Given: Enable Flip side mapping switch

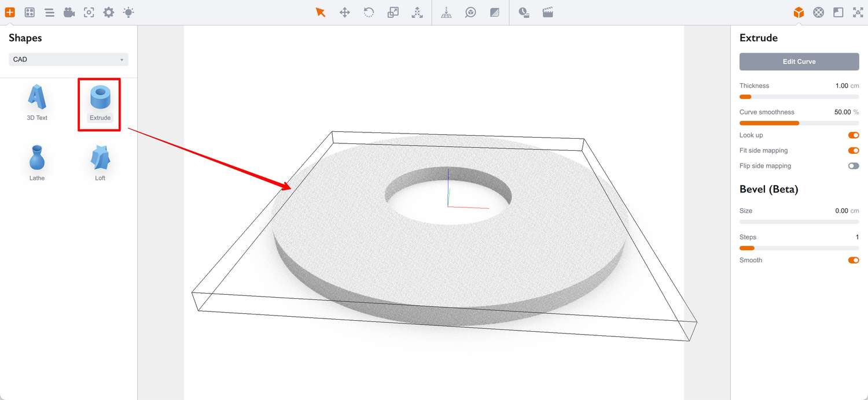Looking at the screenshot, I should pyautogui.click(x=854, y=166).
